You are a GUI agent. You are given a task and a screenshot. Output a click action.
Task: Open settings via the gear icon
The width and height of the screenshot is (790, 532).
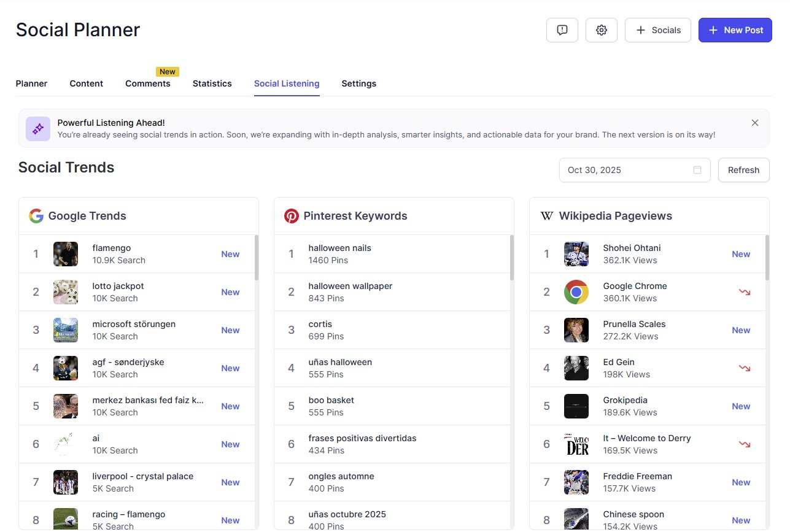[x=601, y=29]
